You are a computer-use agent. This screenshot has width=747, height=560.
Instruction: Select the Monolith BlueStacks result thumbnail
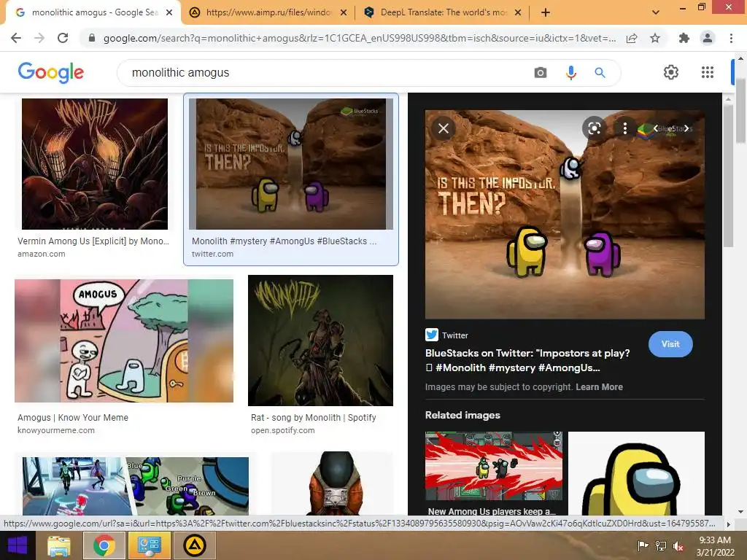click(291, 164)
